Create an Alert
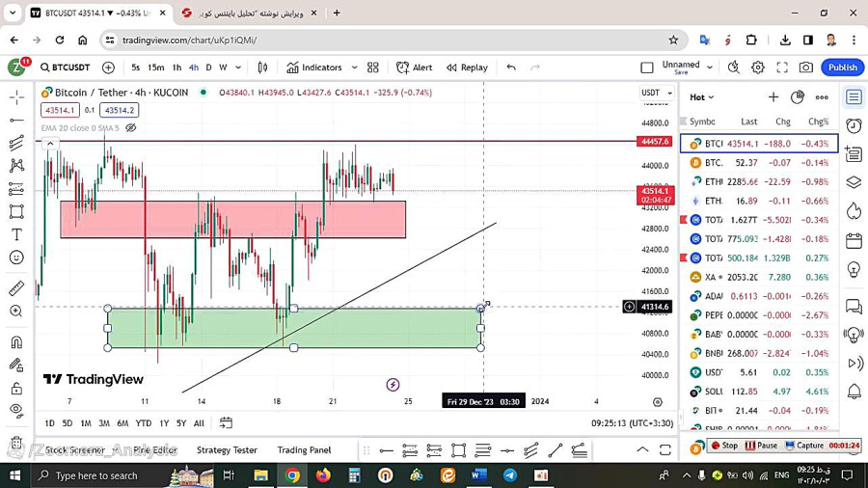The width and height of the screenshot is (868, 488). pos(414,68)
